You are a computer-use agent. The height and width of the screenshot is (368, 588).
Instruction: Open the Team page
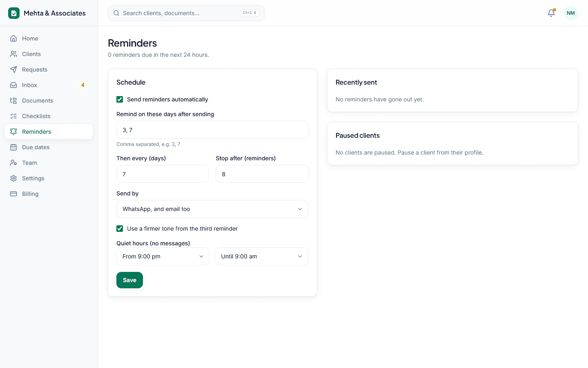tap(49, 163)
